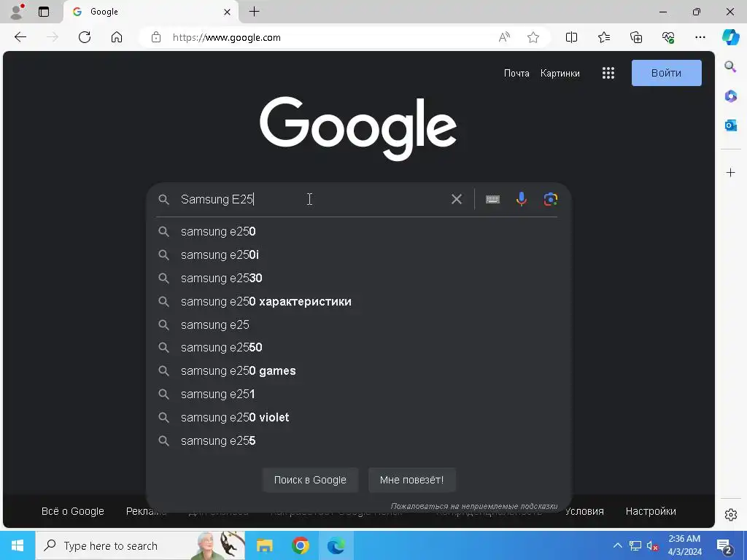The image size is (747, 560).
Task: Open notification center icon
Action: tap(724, 547)
